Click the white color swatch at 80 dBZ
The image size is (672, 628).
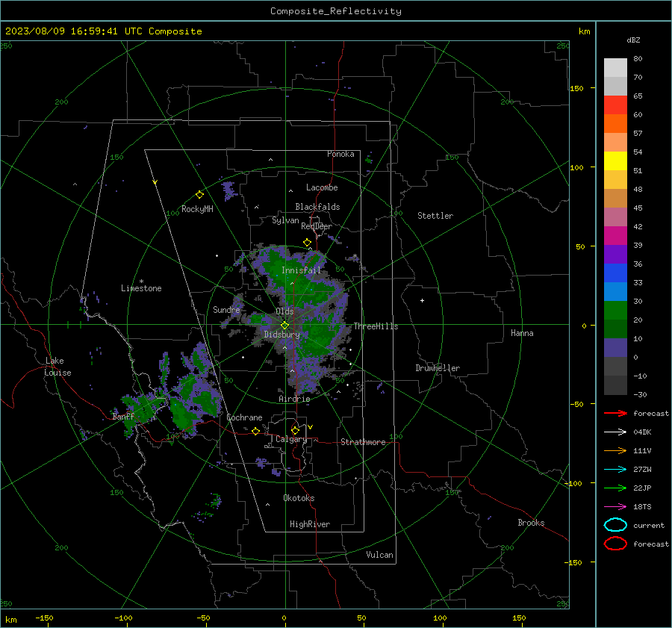(x=615, y=67)
